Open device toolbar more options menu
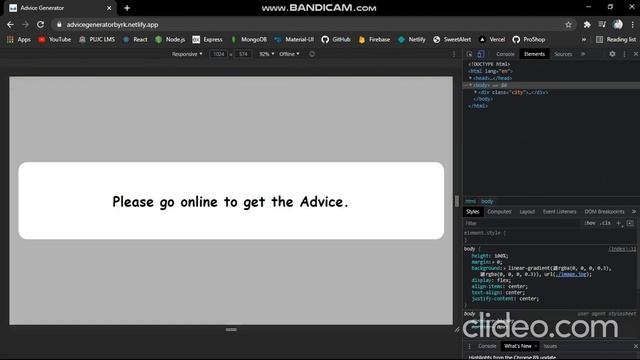 click(454, 54)
